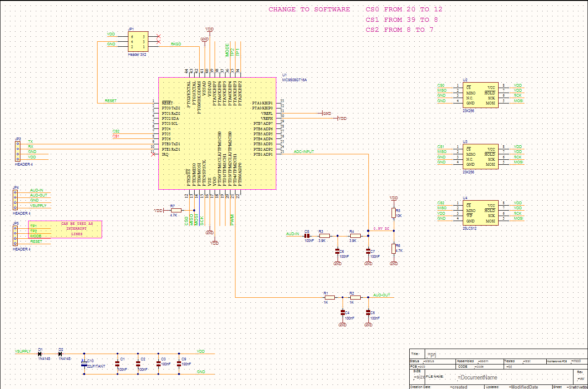Click the TX net label at JP2
This screenshot has width=588, height=389.
(x=30, y=141)
